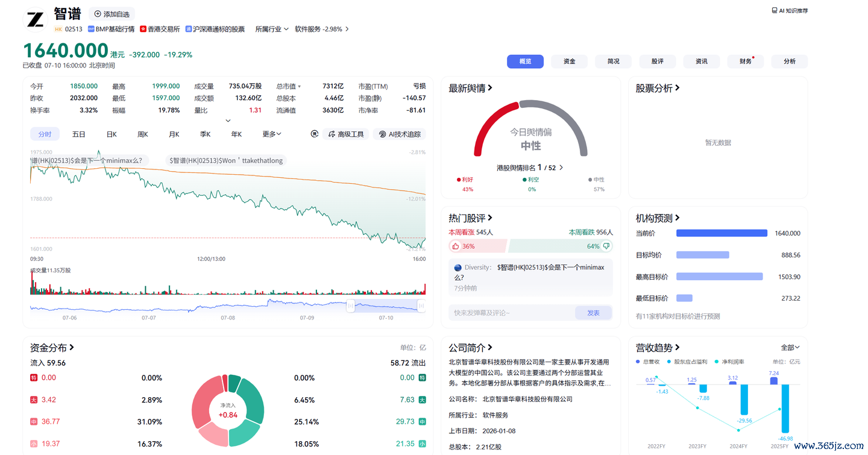Viewport: 868px width, 455px height.
Task: Select the 月K chart tab
Action: point(174,134)
